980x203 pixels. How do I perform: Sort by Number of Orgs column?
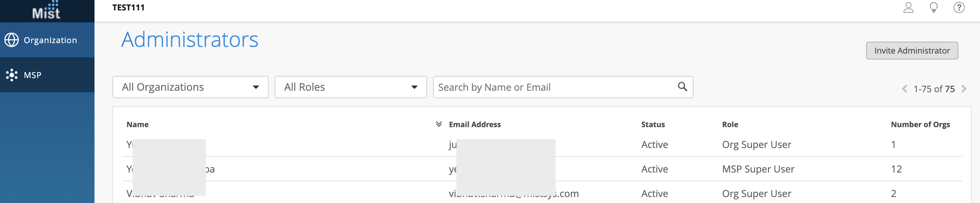click(x=920, y=124)
